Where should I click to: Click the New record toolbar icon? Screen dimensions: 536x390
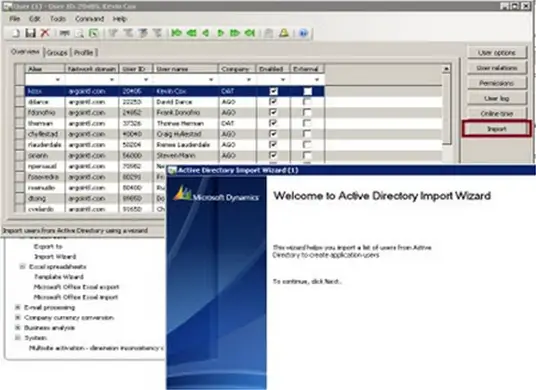pos(16,33)
